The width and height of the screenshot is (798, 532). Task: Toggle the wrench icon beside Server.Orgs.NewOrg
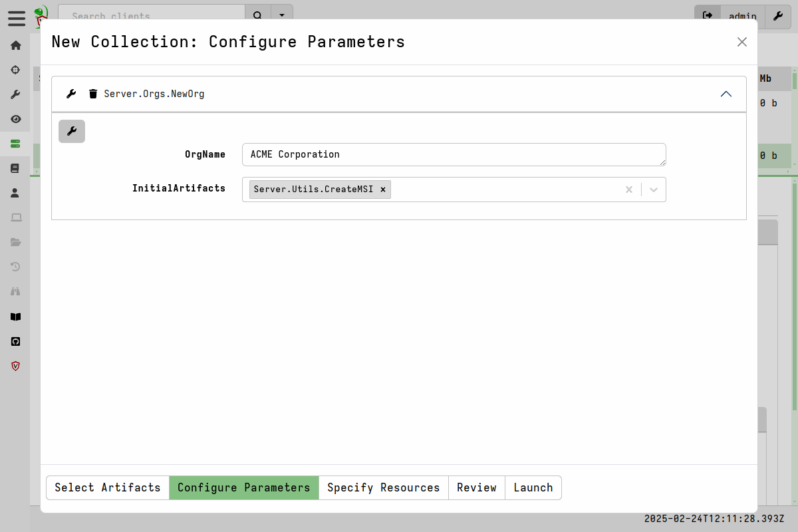pyautogui.click(x=71, y=93)
